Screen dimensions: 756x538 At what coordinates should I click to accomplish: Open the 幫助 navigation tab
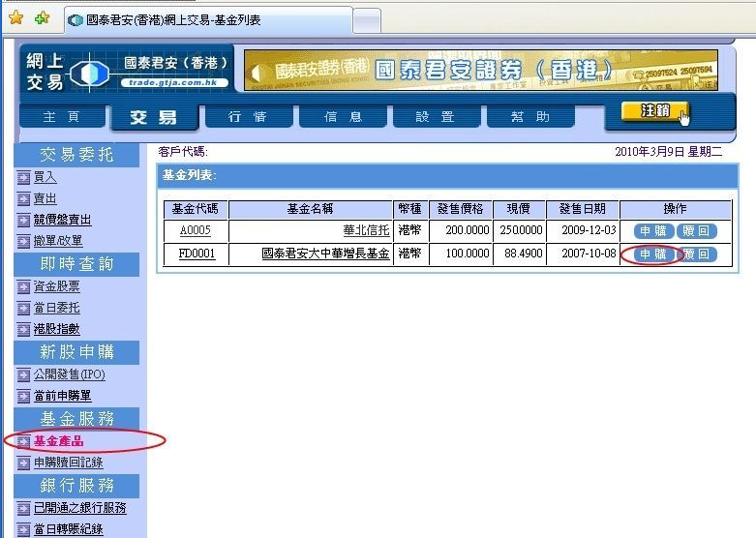(530, 117)
